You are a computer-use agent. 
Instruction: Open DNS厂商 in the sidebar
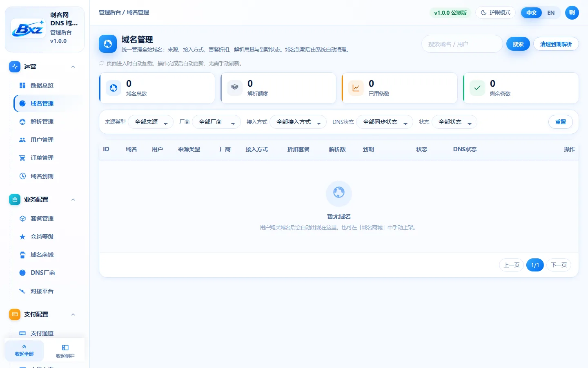click(48, 273)
